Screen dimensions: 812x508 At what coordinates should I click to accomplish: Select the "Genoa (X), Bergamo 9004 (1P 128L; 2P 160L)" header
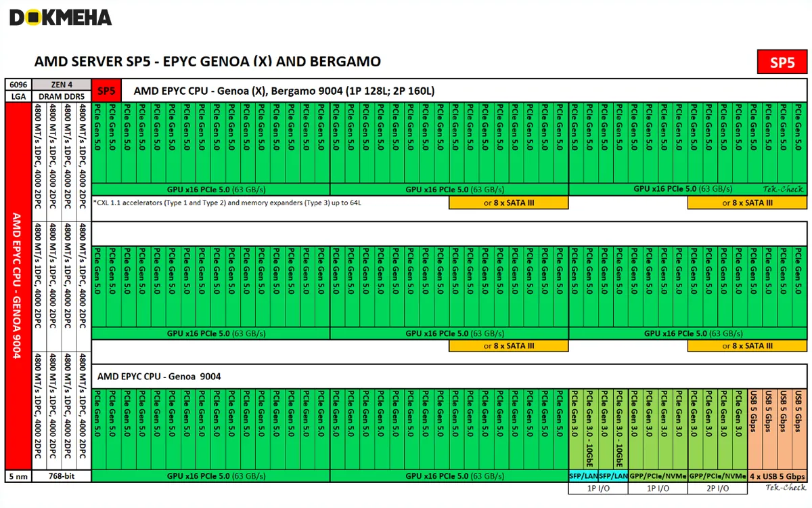pos(284,91)
